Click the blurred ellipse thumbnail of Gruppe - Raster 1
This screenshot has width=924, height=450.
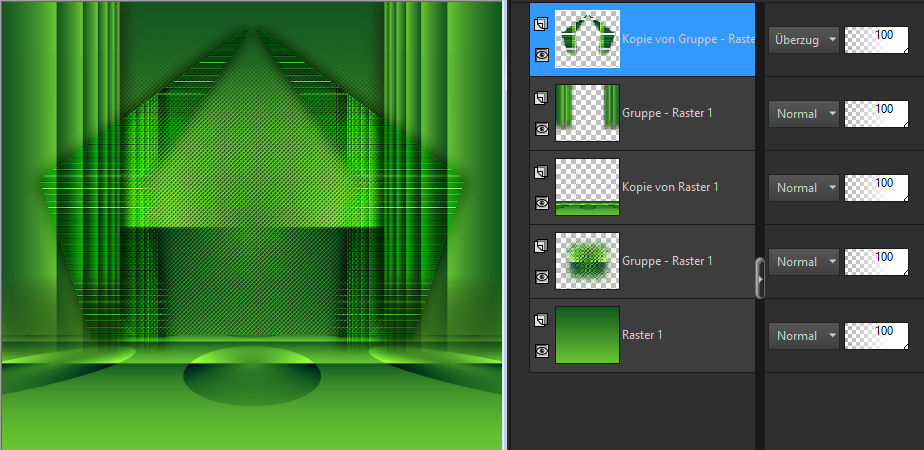coord(588,261)
